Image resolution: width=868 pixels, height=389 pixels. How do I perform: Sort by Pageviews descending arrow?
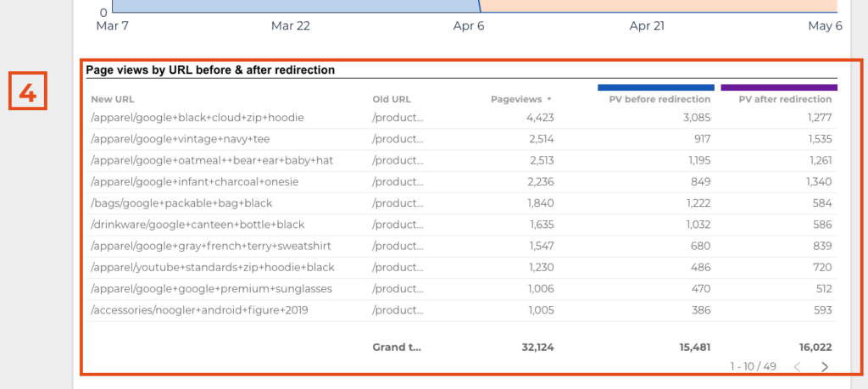(549, 100)
